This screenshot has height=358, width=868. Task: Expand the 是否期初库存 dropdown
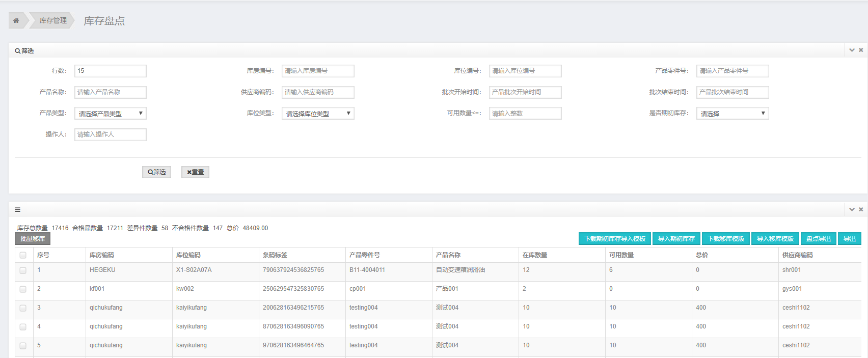tap(732, 114)
